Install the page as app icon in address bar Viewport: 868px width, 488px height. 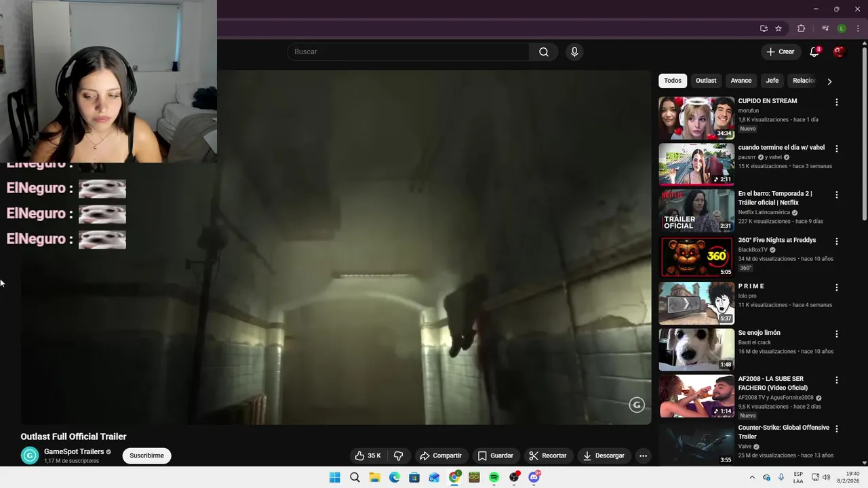(x=764, y=28)
